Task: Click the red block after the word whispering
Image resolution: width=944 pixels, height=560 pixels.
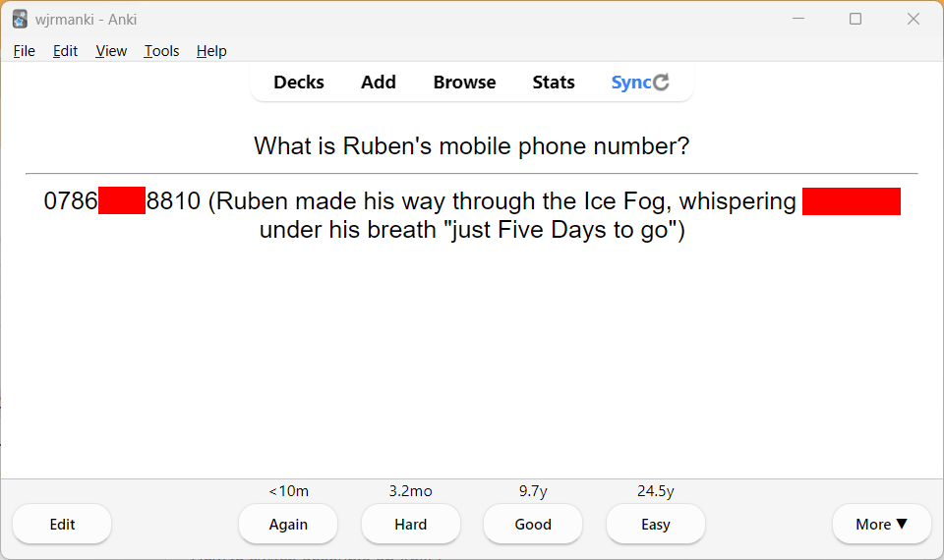Action: pos(852,201)
